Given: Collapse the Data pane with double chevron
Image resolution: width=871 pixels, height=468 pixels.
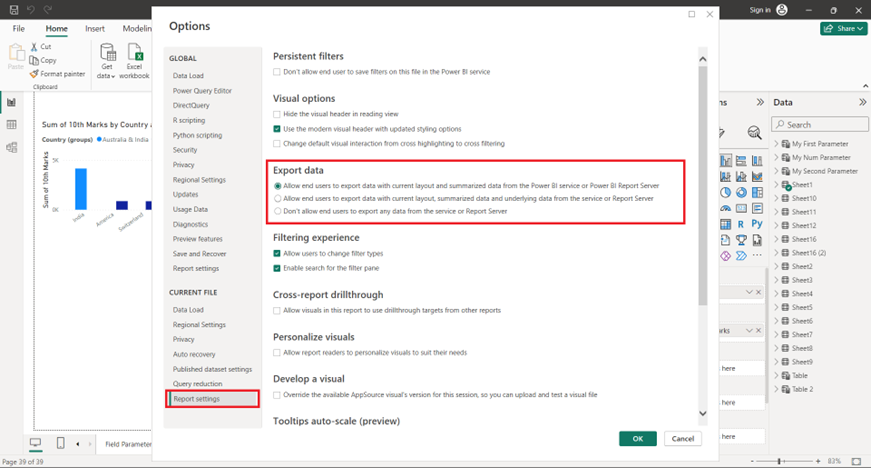Looking at the screenshot, I should (862, 102).
